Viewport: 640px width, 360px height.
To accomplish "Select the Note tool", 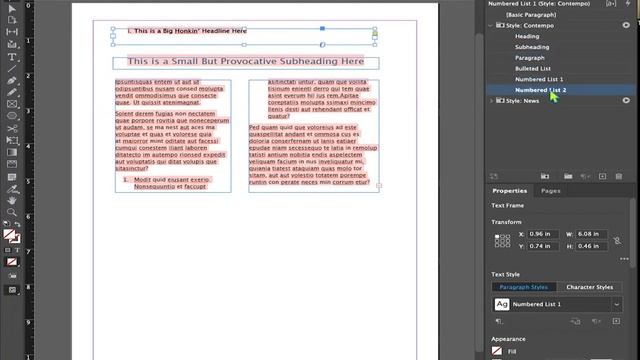I will [x=12, y=177].
